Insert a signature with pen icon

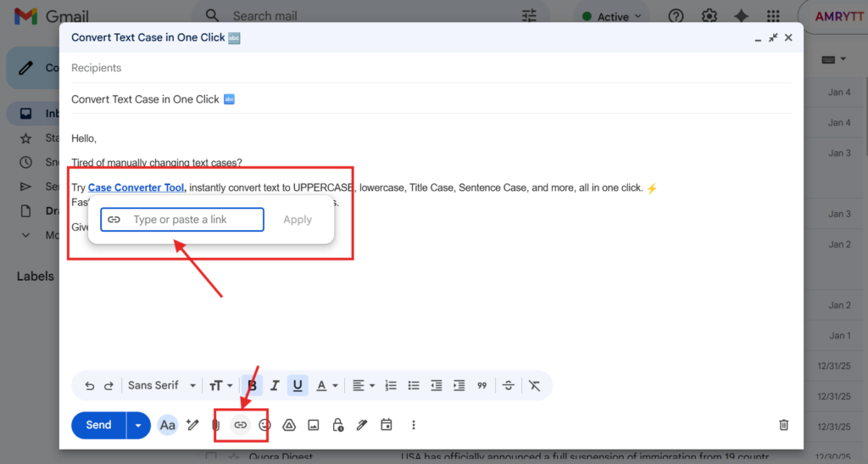click(x=362, y=425)
